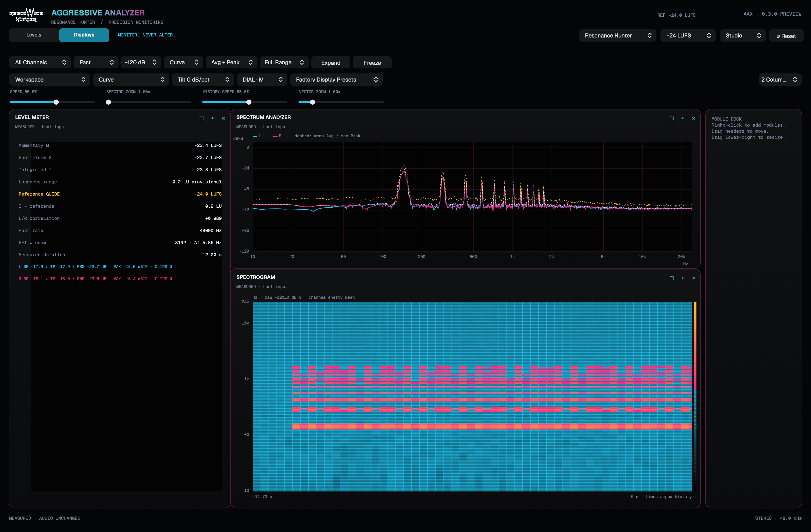
Task: Toggle the Freeze button
Action: coord(372,63)
